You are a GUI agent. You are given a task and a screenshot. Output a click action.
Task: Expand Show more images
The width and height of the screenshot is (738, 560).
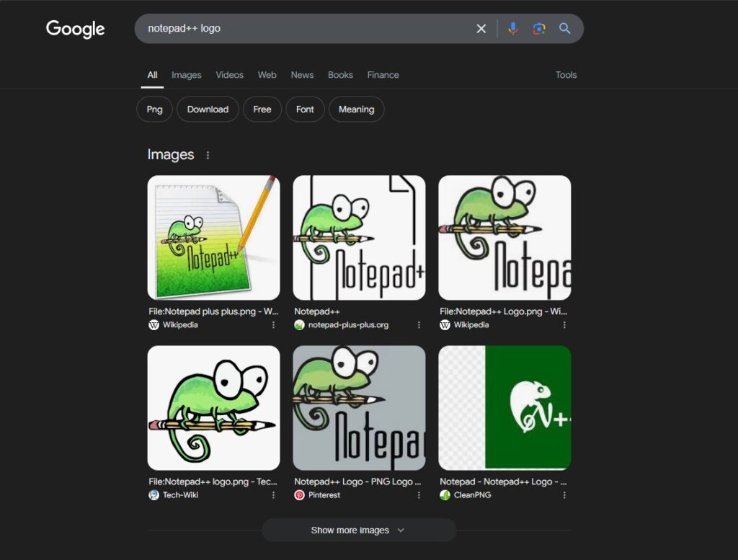(359, 530)
